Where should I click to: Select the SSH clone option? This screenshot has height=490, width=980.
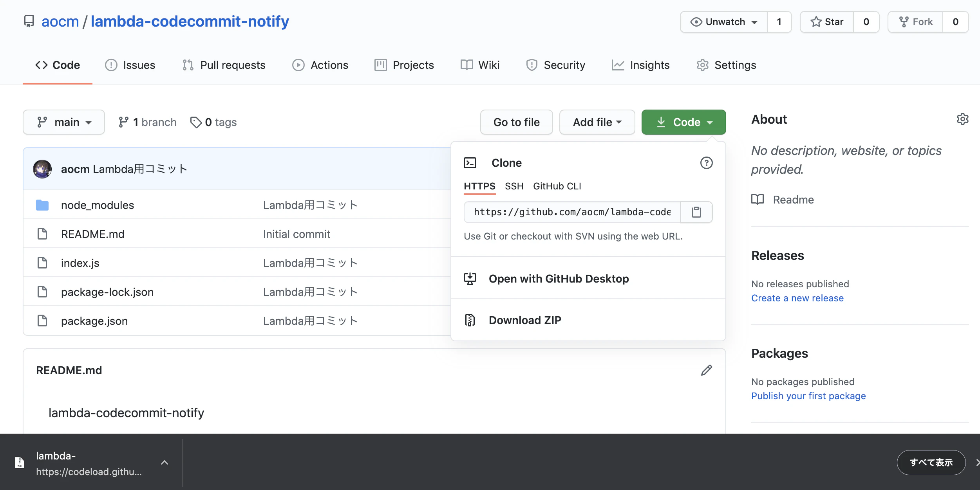coord(514,186)
